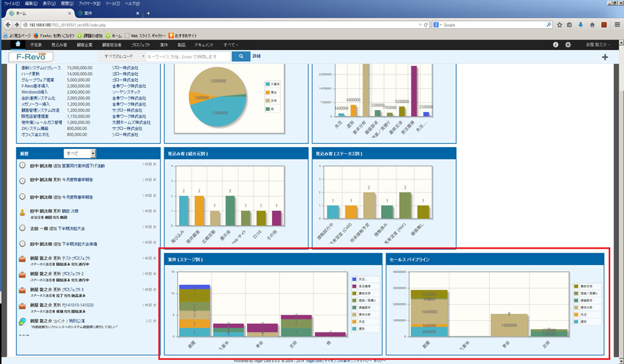The width and height of the screenshot is (624, 364).
Task: Open the ブックマーク menu
Action: point(90,3)
